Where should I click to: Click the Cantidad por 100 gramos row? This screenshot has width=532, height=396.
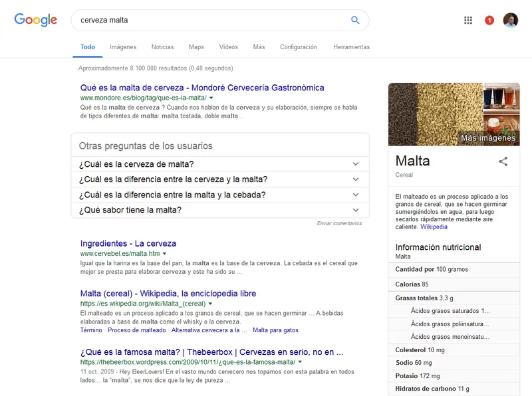454,270
